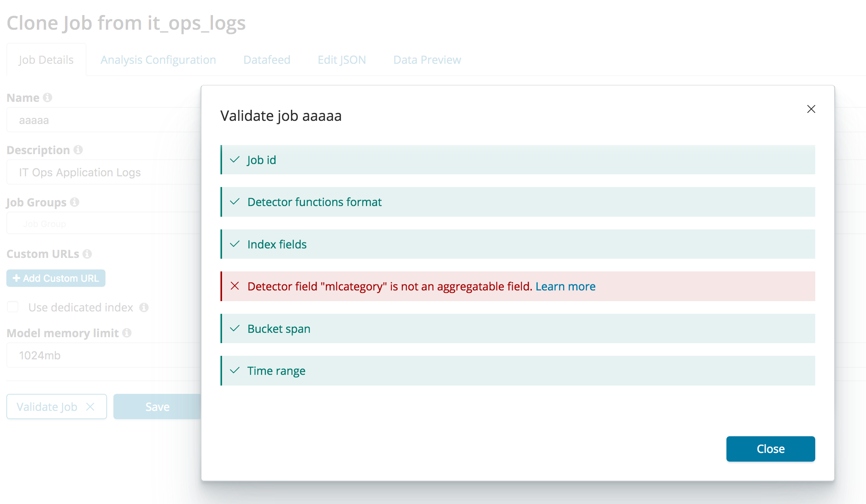Click the info icon after Use dedicated index

pos(145,307)
